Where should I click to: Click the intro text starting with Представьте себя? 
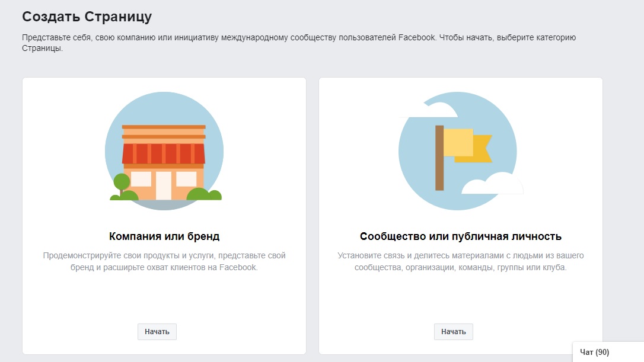click(299, 43)
